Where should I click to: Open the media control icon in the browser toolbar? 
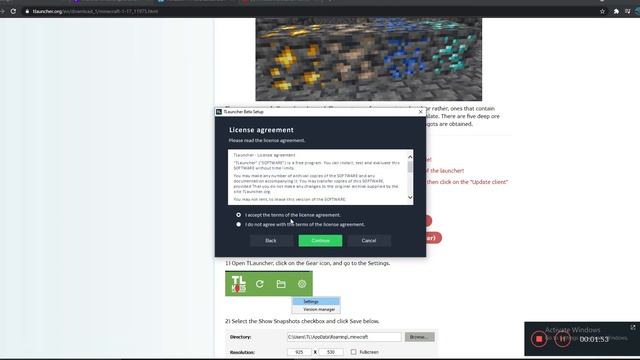628,11
